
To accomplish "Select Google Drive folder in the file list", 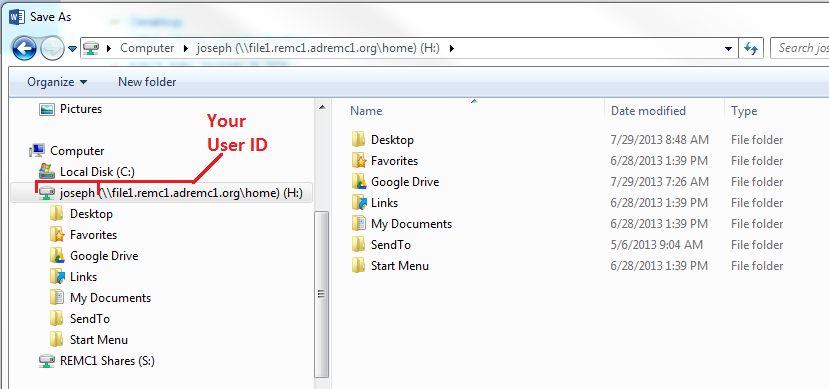I will (x=405, y=182).
